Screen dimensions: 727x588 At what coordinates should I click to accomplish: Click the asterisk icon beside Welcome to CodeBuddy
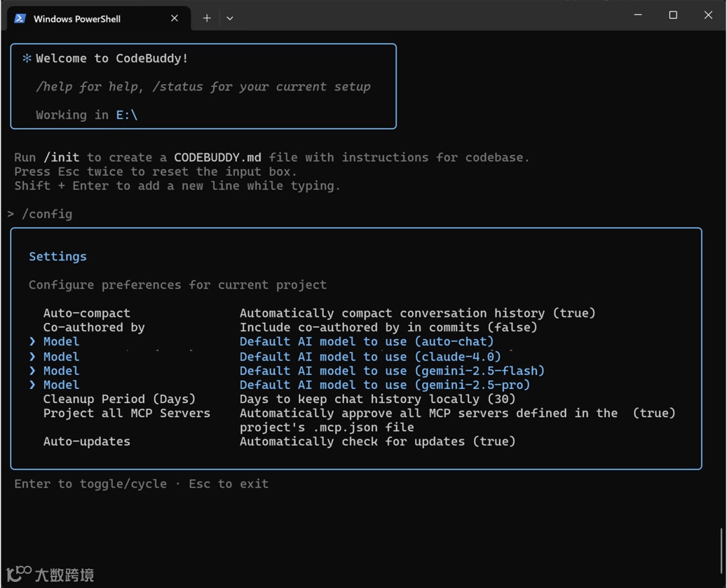27,59
